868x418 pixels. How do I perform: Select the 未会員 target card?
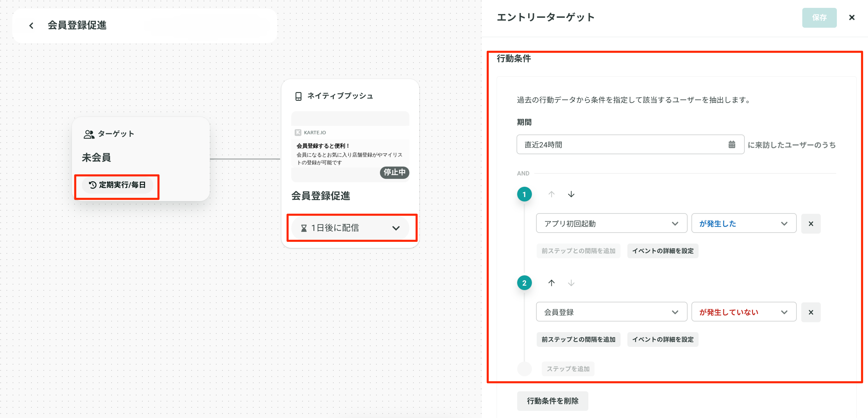tap(141, 159)
